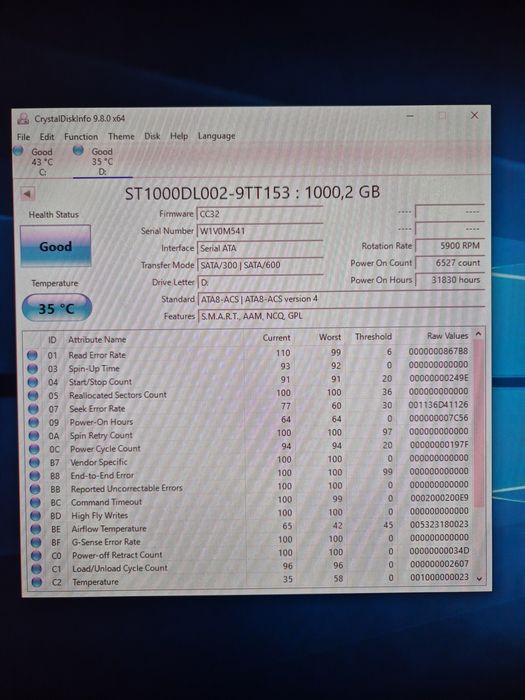Click the Good health status button
Image resolution: width=525 pixels, height=700 pixels.
pyautogui.click(x=55, y=246)
